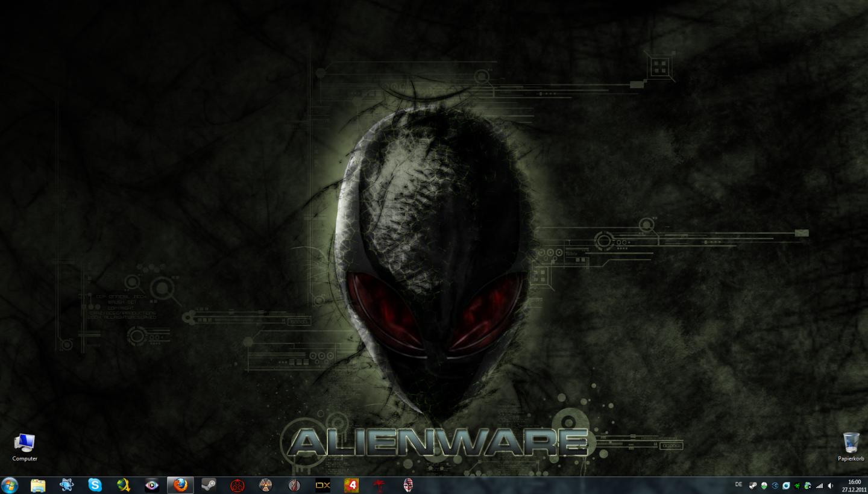Launch the radiation-symbol game icon
Image resolution: width=868 pixels, height=494 pixels.
click(266, 485)
